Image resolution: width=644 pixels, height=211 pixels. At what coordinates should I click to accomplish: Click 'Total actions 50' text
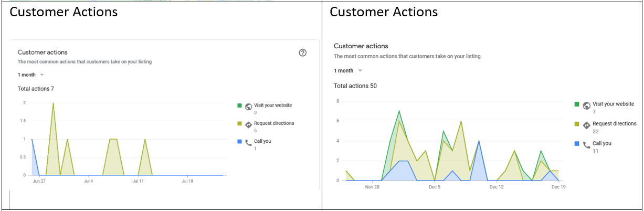coord(355,86)
